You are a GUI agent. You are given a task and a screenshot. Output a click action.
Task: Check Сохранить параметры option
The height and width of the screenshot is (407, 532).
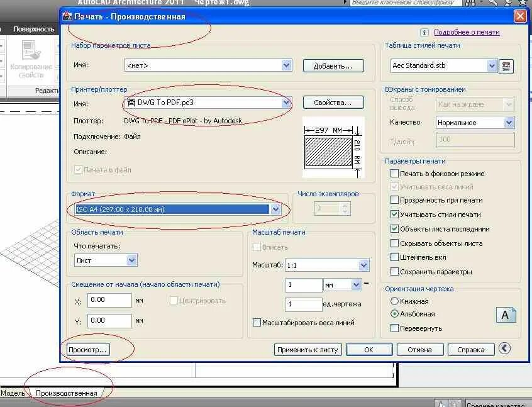pyautogui.click(x=394, y=272)
